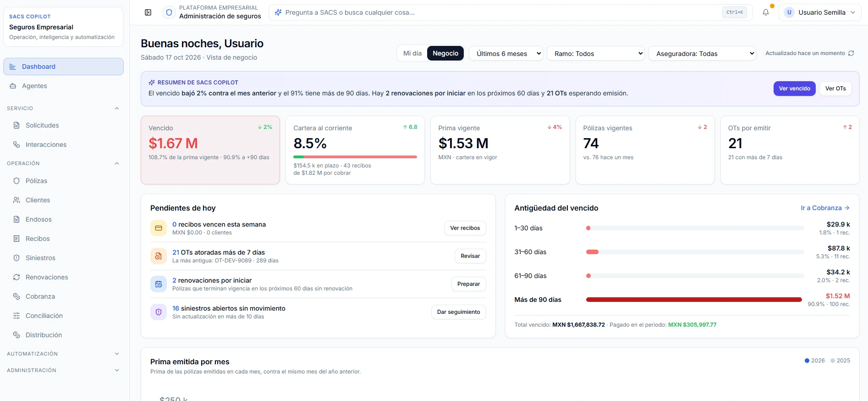Collapse the sidebar panel icon

(x=148, y=12)
